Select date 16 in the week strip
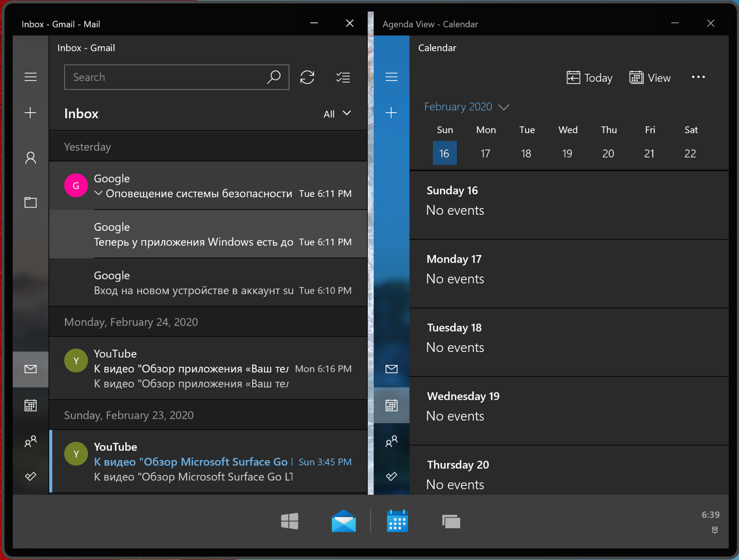This screenshot has width=739, height=560. [445, 153]
